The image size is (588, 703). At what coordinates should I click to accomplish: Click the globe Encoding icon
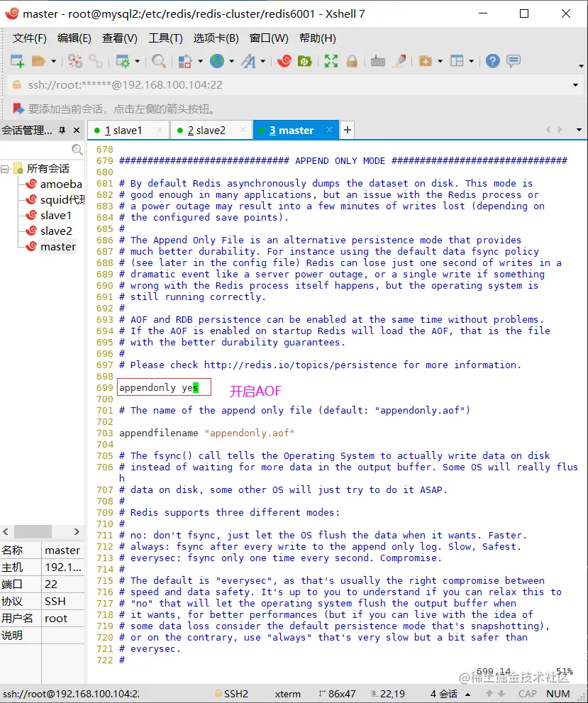coord(217,61)
